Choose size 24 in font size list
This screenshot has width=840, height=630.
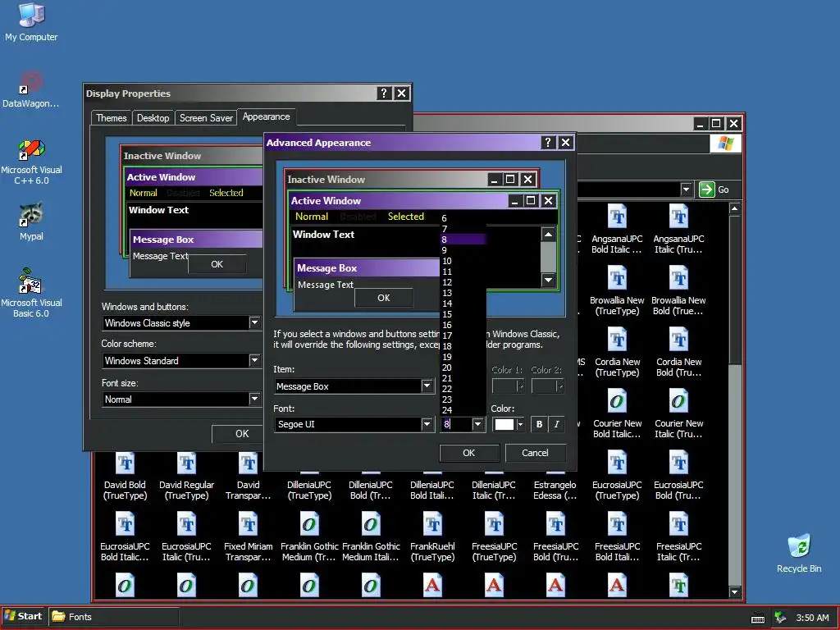pyautogui.click(x=463, y=410)
